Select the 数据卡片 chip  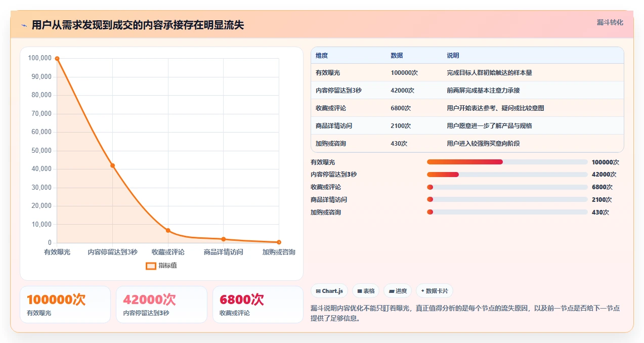point(435,291)
